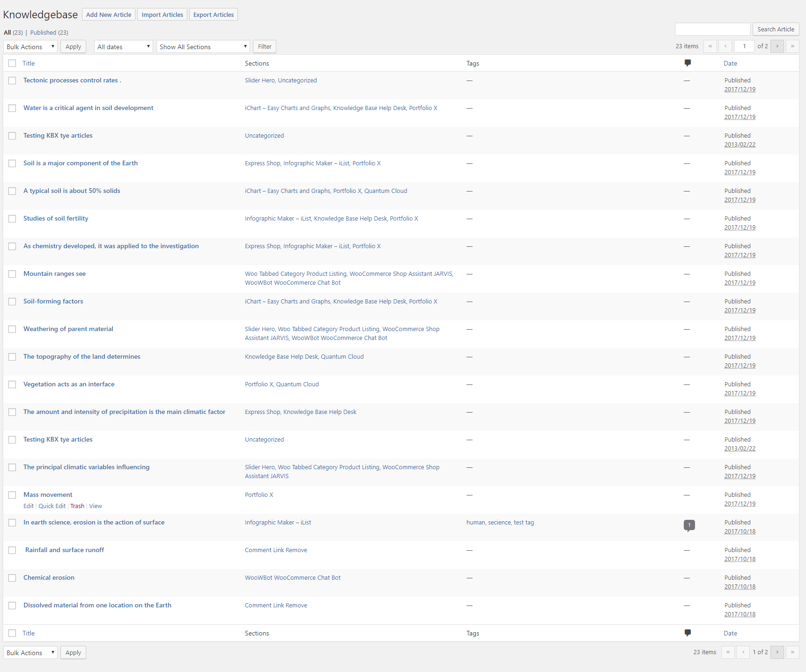The width and height of the screenshot is (806, 672).
Task: Click 'Quantum Cloud' section in Vegetation row
Action: (297, 384)
